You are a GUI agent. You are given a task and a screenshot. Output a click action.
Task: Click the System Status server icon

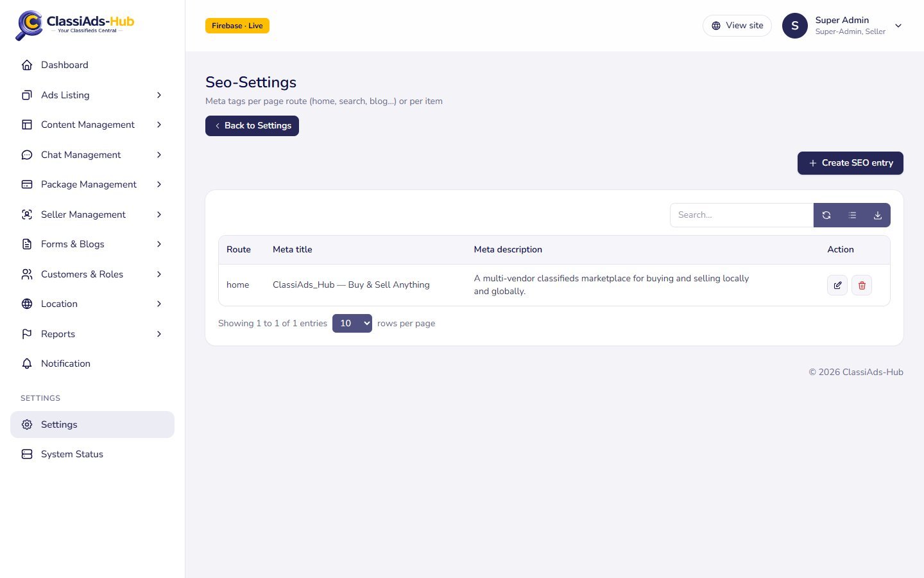point(27,454)
